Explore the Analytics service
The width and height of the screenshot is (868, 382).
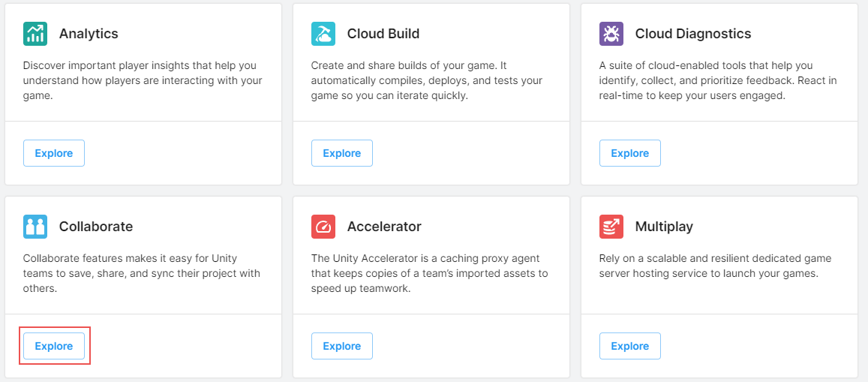tap(54, 153)
